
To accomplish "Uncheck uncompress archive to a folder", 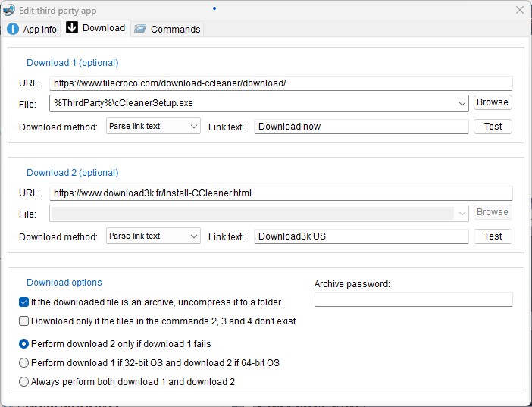I will pyautogui.click(x=23, y=302).
